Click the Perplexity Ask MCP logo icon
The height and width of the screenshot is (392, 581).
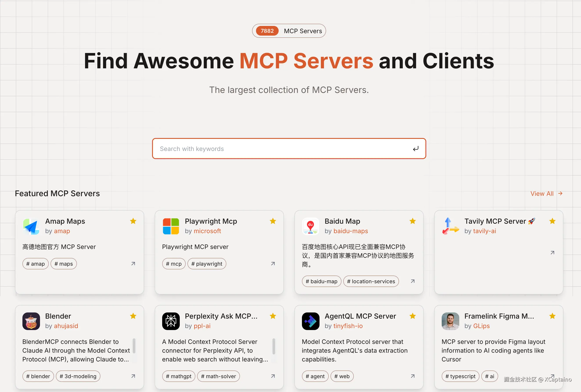coord(171,321)
